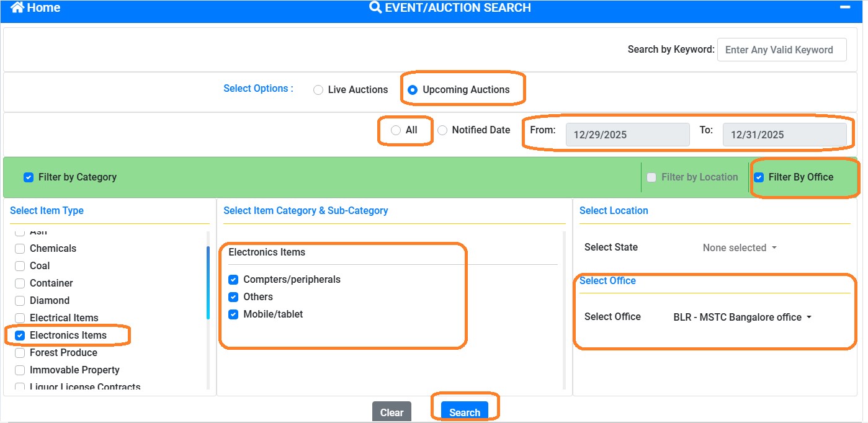Viewport: 868px width, 423px height.
Task: Select the Notified Date radio button
Action: [442, 130]
